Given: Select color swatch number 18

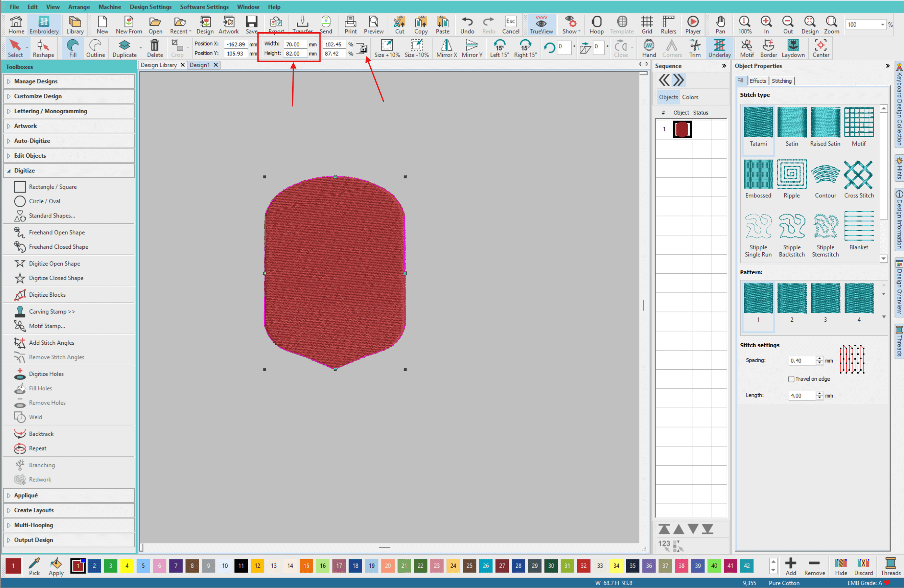Looking at the screenshot, I should pyautogui.click(x=355, y=566).
